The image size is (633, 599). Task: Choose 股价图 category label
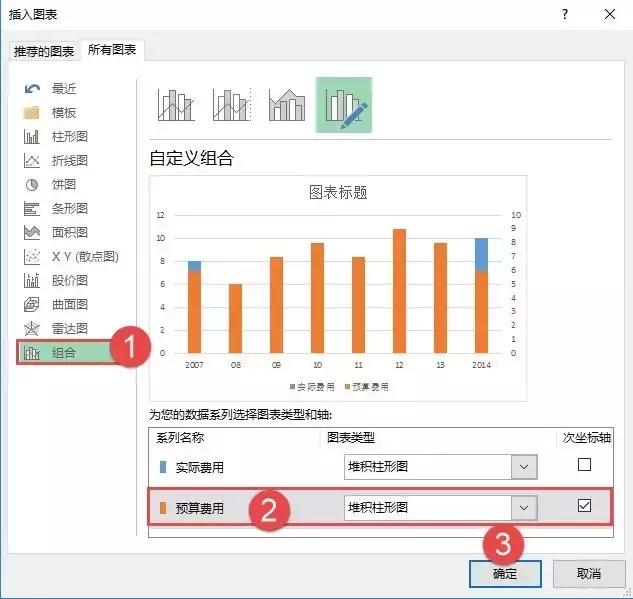tap(70, 281)
